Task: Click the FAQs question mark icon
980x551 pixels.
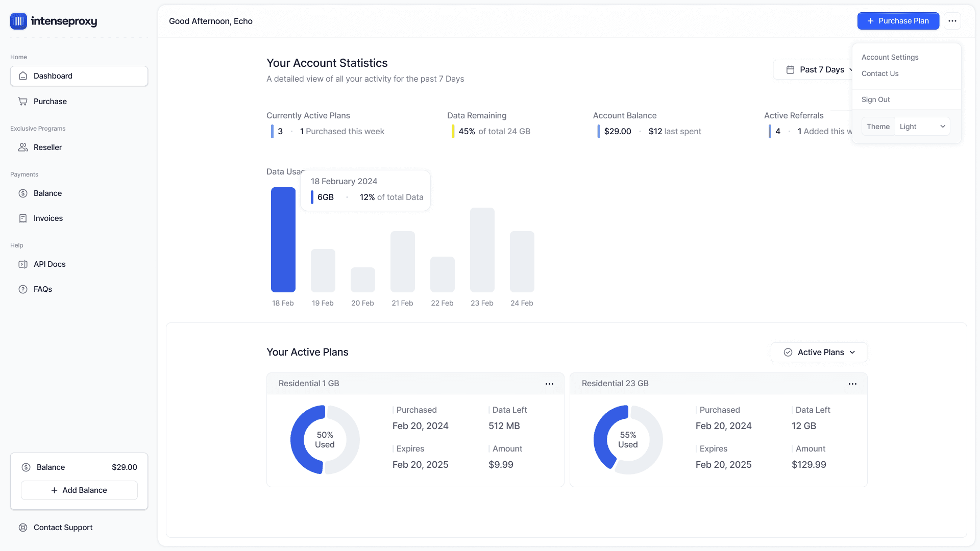Action: pos(23,289)
